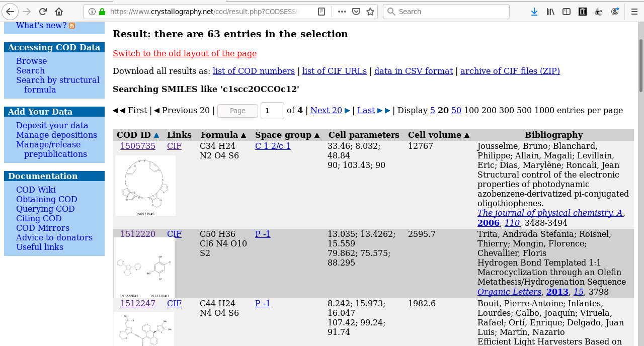Reload the current page
The image size is (644, 346).
43,12
